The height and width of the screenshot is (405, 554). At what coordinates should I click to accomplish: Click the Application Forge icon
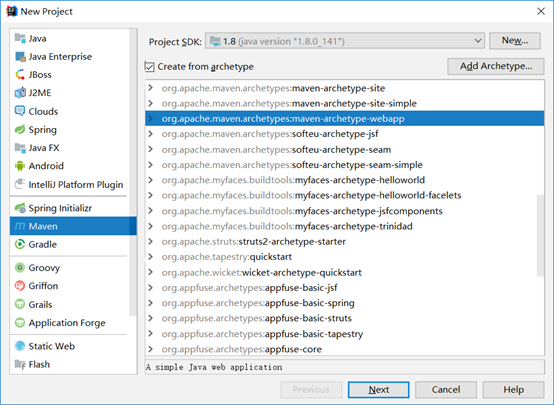pyautogui.click(x=20, y=322)
